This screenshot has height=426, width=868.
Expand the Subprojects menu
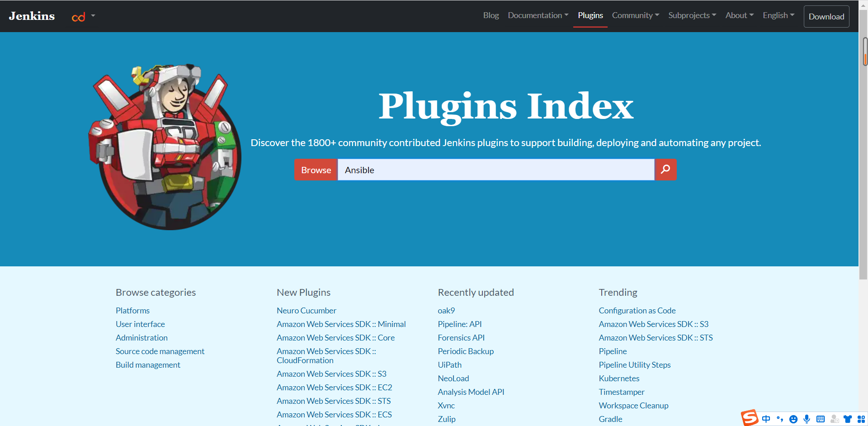tap(692, 15)
